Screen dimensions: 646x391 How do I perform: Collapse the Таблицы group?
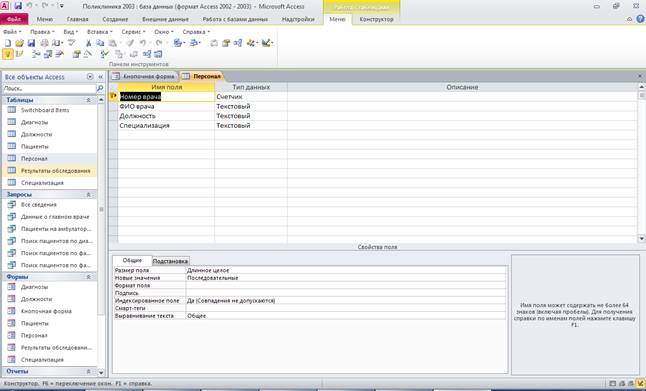88,100
